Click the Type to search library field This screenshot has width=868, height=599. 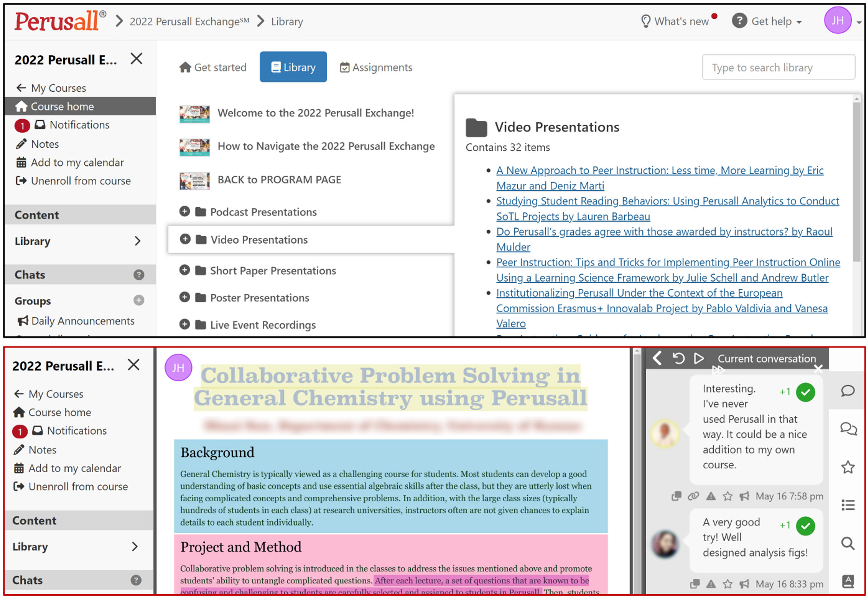pos(778,67)
